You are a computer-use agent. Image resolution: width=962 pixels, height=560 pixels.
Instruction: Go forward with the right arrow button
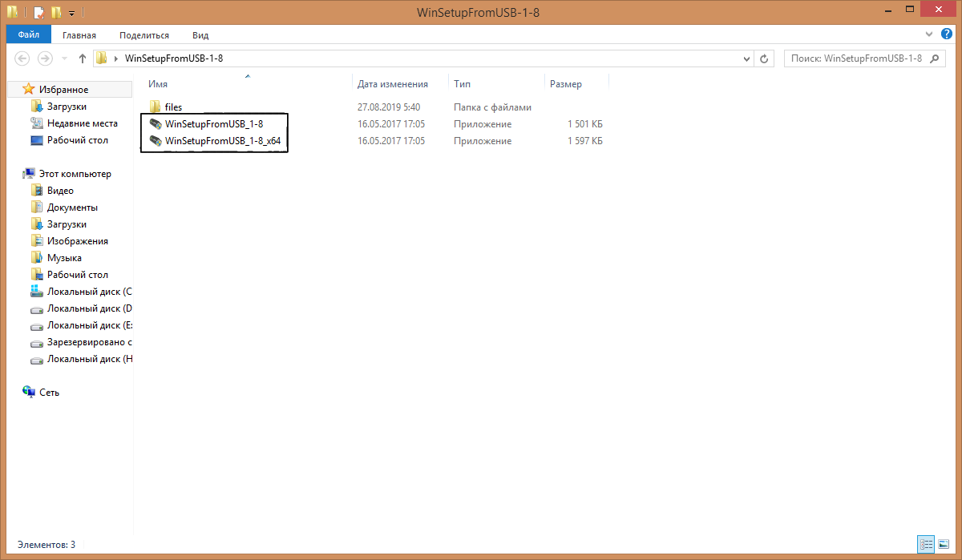[x=46, y=58]
